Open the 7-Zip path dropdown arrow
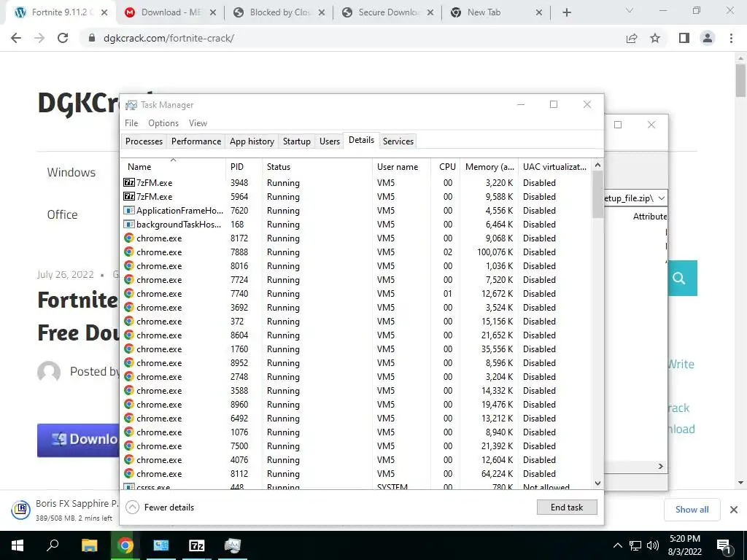 pos(661,198)
